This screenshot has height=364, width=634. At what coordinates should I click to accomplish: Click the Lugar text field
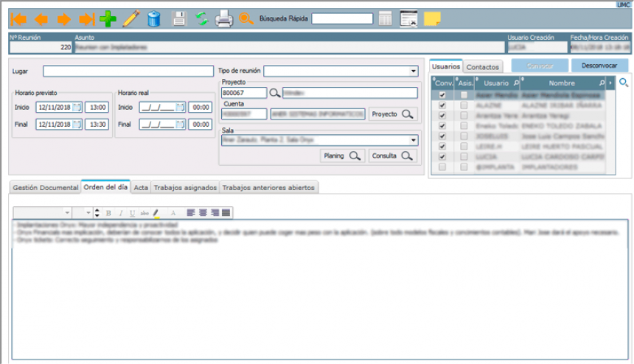[128, 71]
